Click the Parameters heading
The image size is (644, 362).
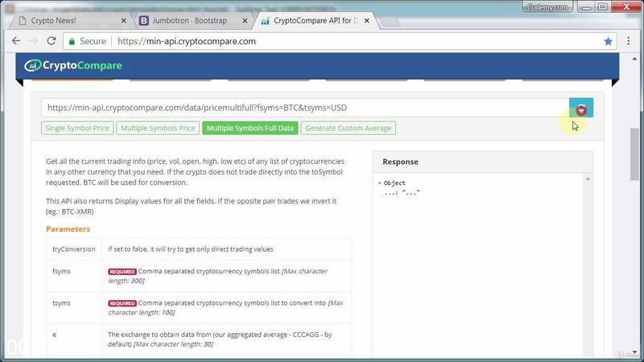(x=68, y=229)
